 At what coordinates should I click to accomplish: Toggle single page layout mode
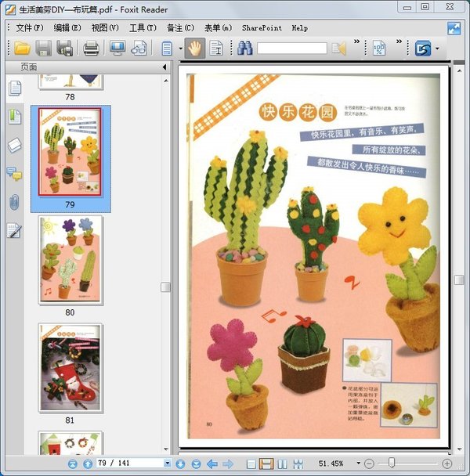pyautogui.click(x=251, y=463)
